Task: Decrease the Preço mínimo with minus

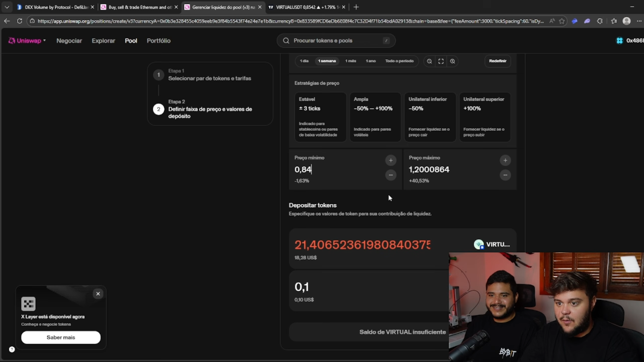Action: 391,175
